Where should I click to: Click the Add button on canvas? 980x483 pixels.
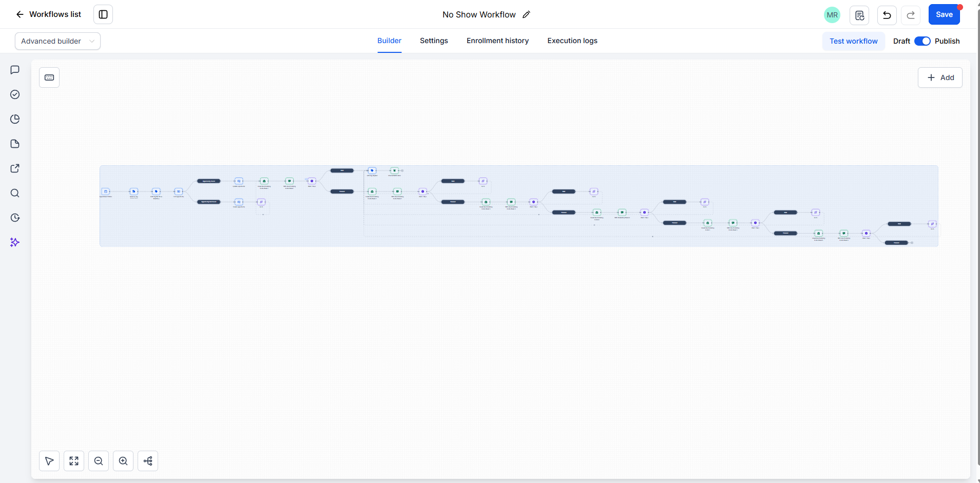tap(940, 78)
